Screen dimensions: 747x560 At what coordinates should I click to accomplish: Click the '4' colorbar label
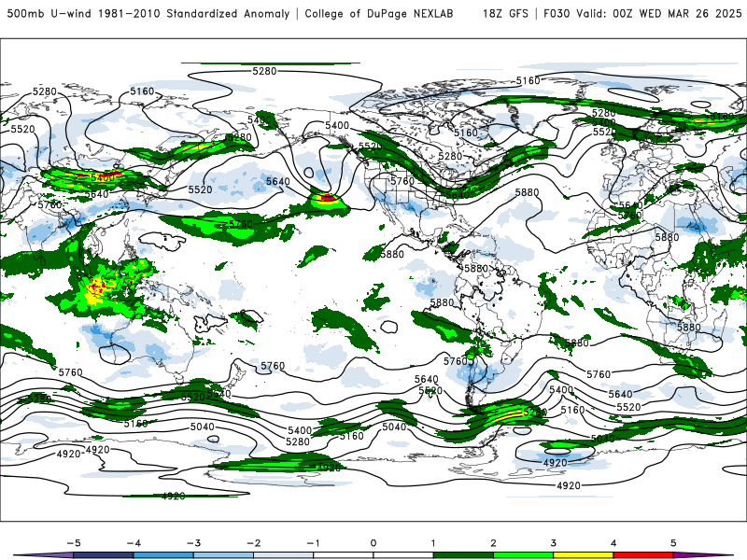[613, 543]
